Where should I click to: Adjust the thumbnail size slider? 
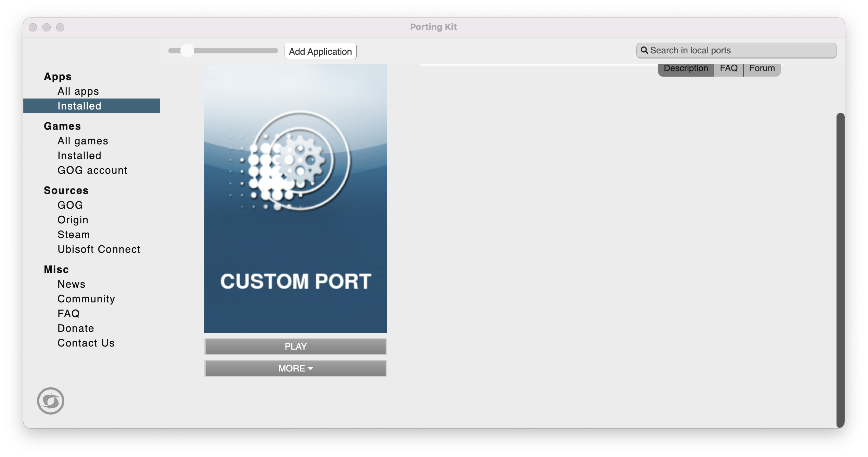187,51
